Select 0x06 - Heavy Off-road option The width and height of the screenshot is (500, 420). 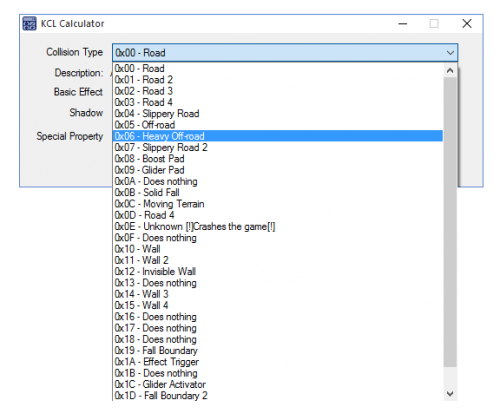point(278,136)
